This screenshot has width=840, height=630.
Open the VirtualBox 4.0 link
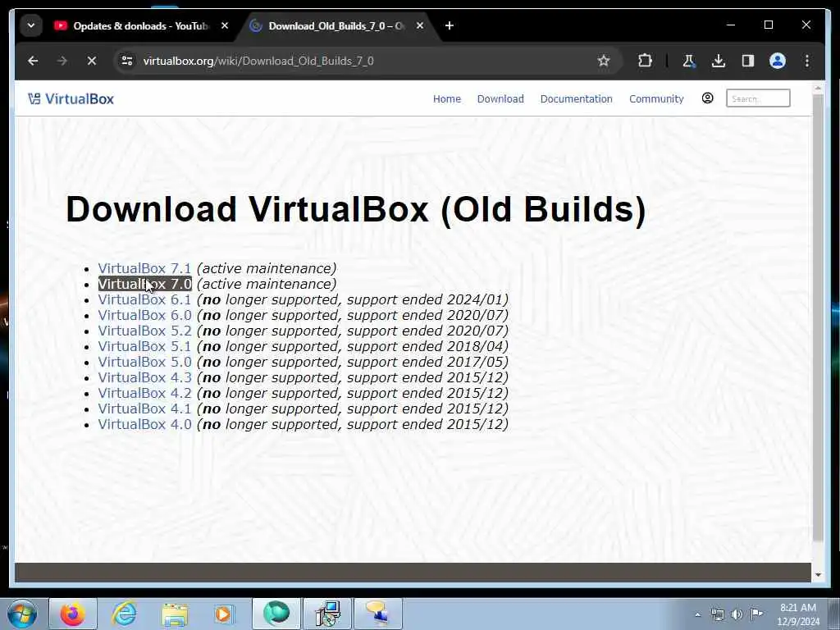144,424
